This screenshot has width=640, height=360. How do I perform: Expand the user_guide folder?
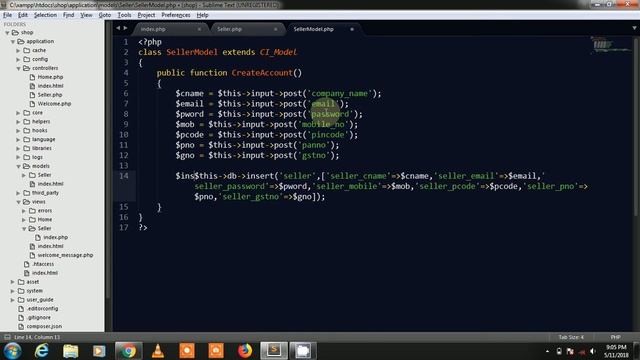(13, 300)
